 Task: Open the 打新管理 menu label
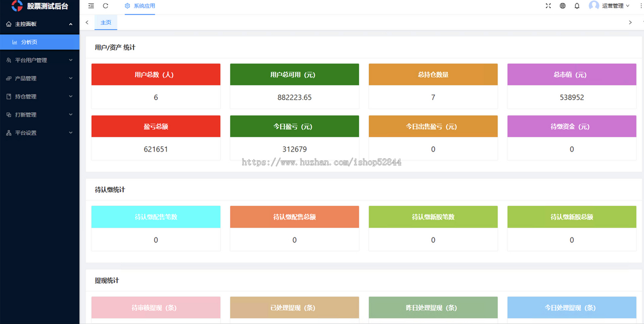tap(26, 115)
